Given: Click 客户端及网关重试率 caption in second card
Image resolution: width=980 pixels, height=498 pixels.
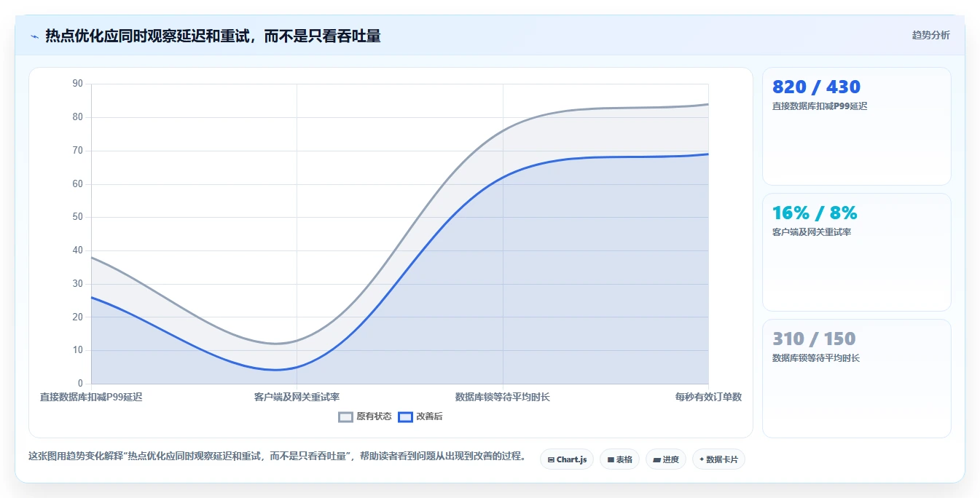Looking at the screenshot, I should coord(812,232).
